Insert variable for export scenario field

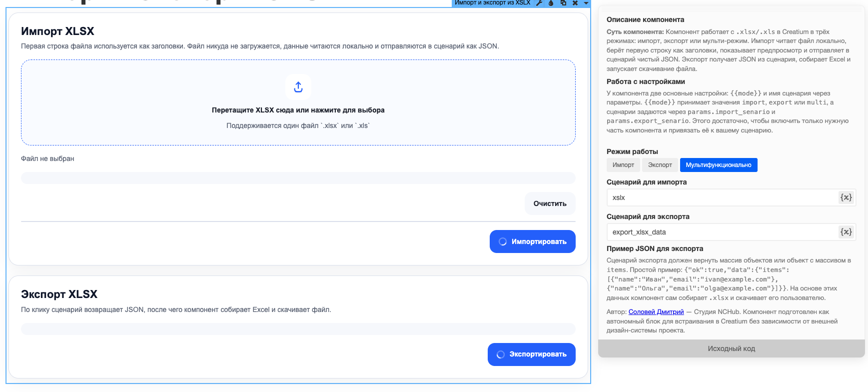[x=846, y=232]
